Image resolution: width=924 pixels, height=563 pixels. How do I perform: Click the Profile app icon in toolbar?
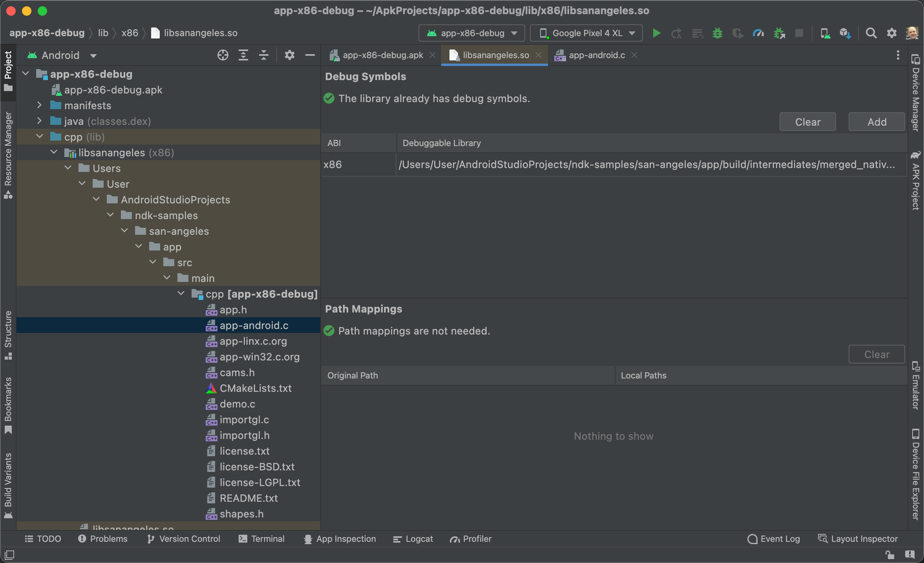(759, 32)
